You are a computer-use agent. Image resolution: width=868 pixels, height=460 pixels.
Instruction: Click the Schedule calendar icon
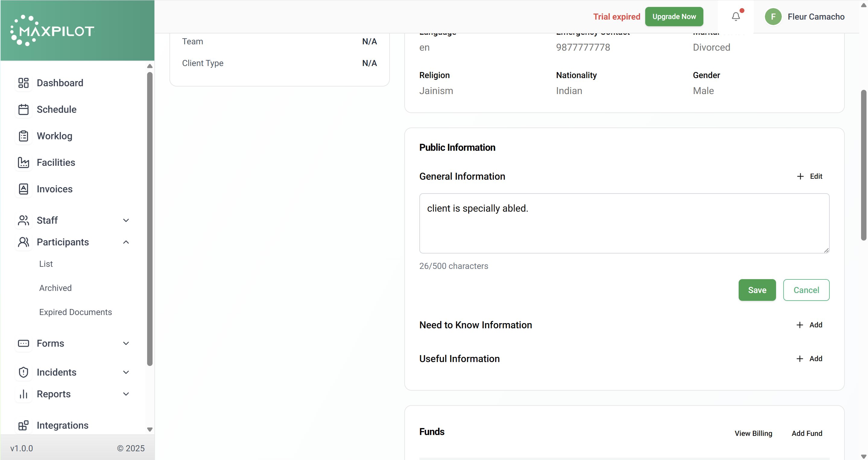point(23,109)
